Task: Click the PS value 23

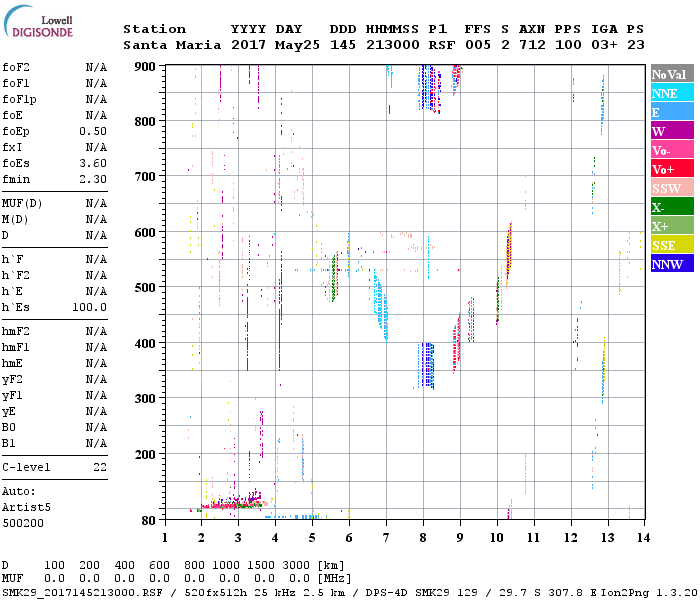Action: 636,45
